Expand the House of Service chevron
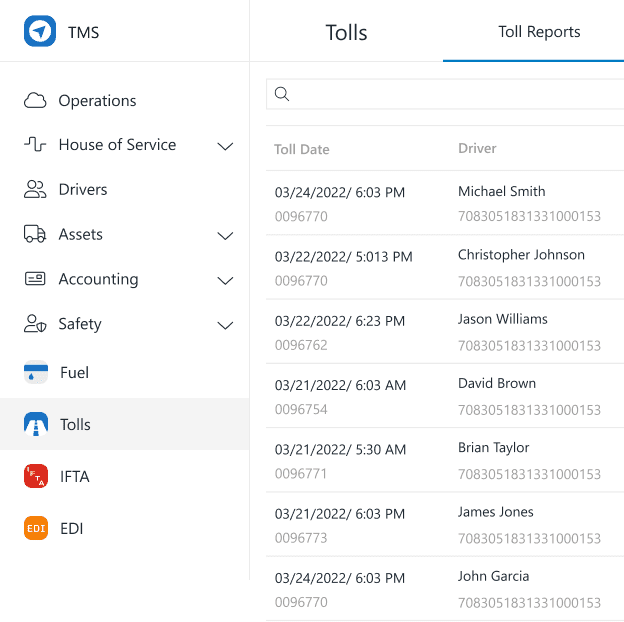Image resolution: width=624 pixels, height=622 pixels. [x=225, y=146]
